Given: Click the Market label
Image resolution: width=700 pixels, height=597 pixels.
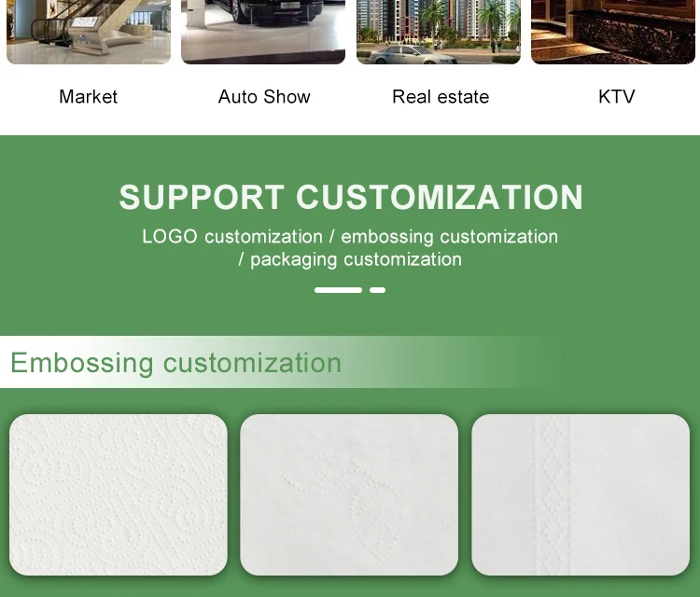Looking at the screenshot, I should 89,97.
